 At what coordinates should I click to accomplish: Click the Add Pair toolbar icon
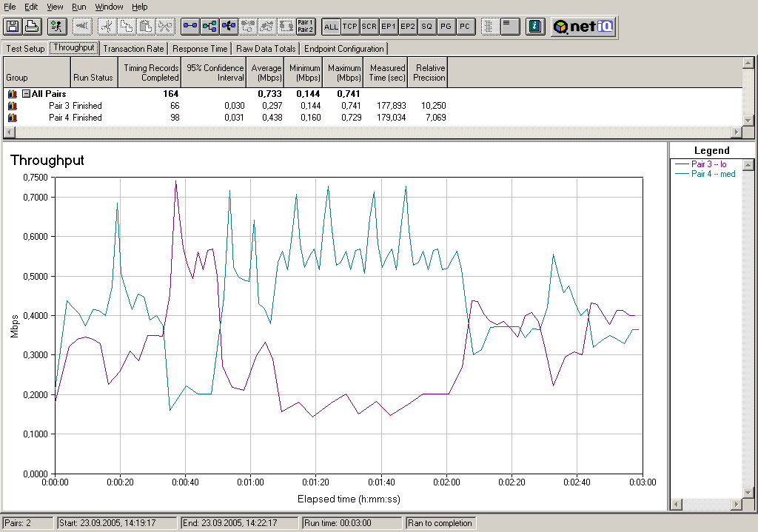[x=190, y=27]
